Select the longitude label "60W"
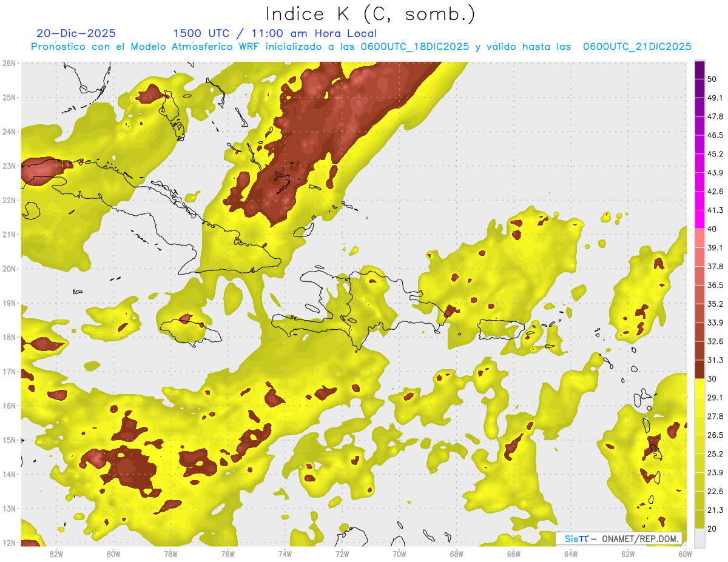 coord(686,554)
